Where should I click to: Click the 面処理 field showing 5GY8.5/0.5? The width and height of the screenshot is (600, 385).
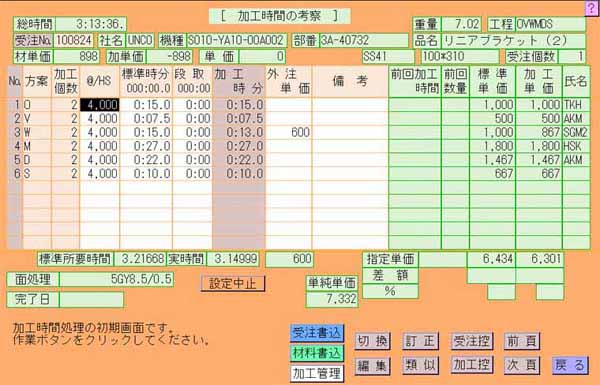(116, 279)
